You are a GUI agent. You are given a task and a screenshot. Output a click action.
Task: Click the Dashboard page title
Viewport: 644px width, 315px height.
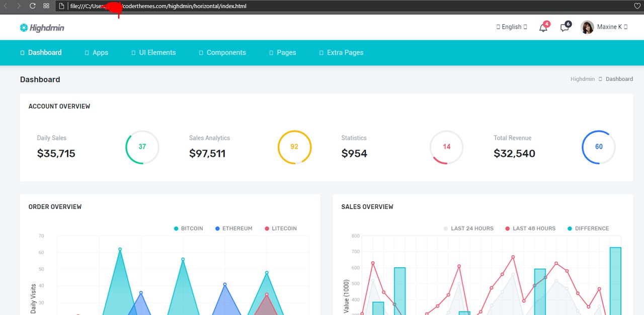click(x=40, y=79)
